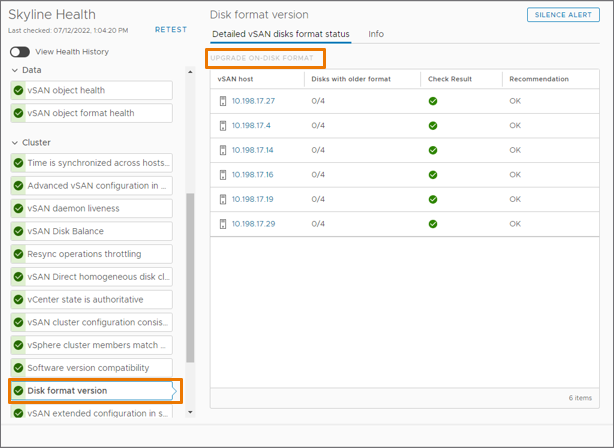Click green check result icon for 10.198.17.4
The width and height of the screenshot is (614, 448).
[433, 126]
